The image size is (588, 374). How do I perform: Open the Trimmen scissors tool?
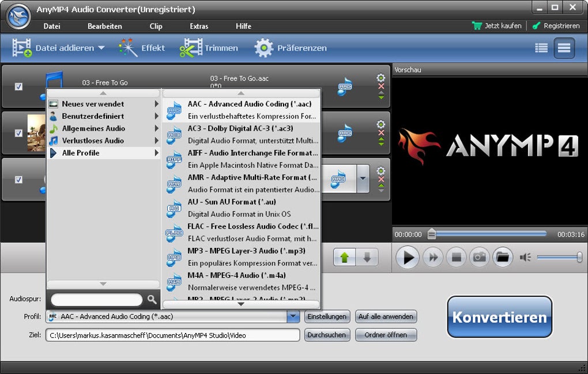(209, 48)
